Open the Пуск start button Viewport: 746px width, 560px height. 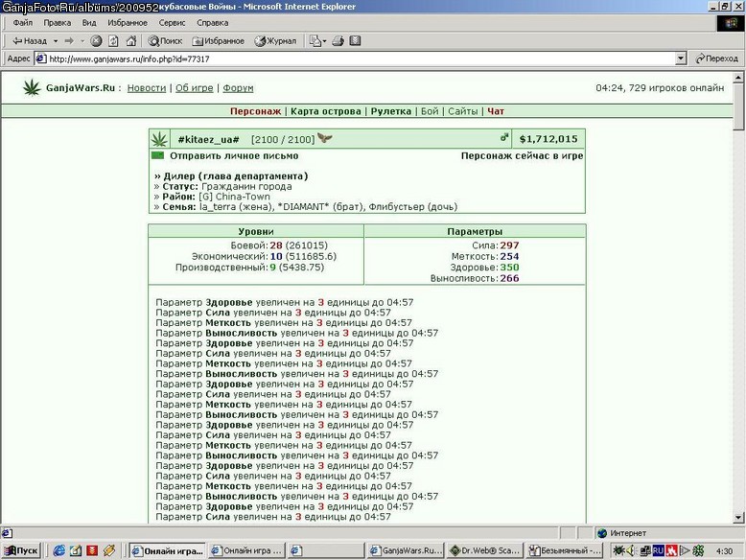click(21, 550)
